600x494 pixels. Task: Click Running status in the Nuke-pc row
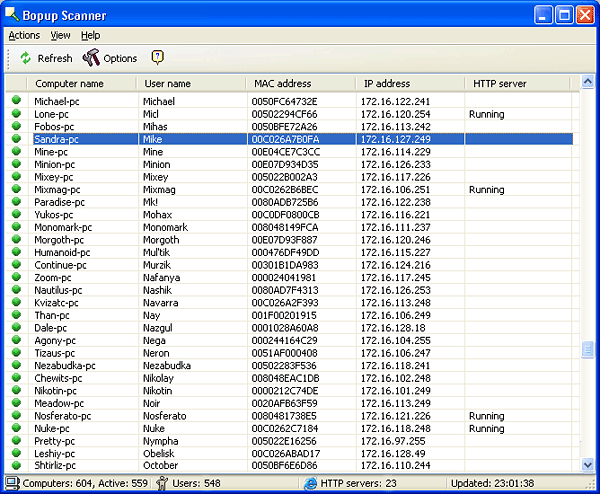[487, 429]
